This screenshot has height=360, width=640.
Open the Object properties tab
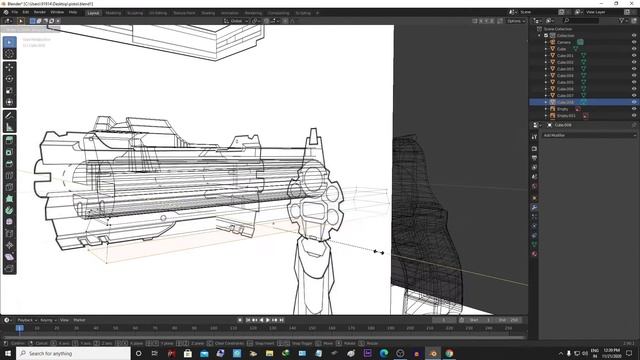[534, 198]
